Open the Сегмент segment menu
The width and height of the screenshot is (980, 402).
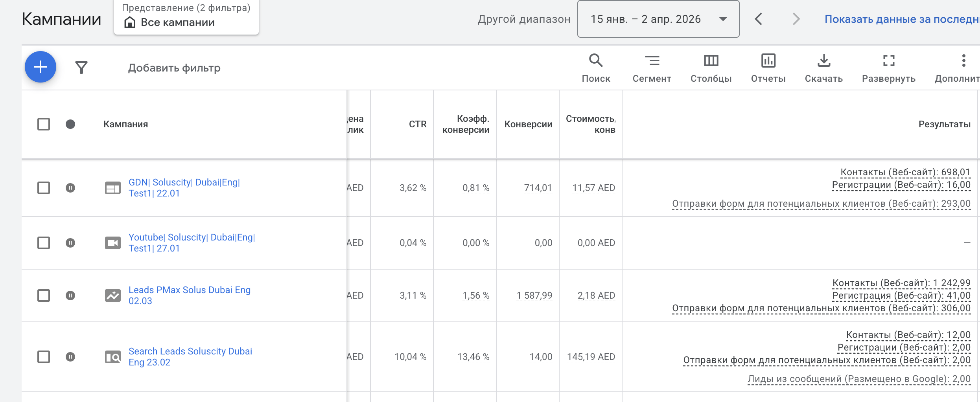652,68
